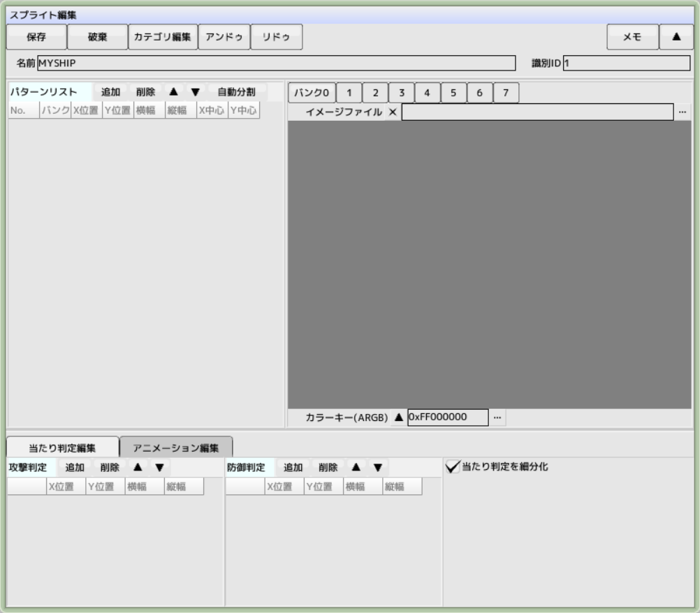Move defense hitbox entry up
Viewport: 700px width, 613px height.
[356, 467]
